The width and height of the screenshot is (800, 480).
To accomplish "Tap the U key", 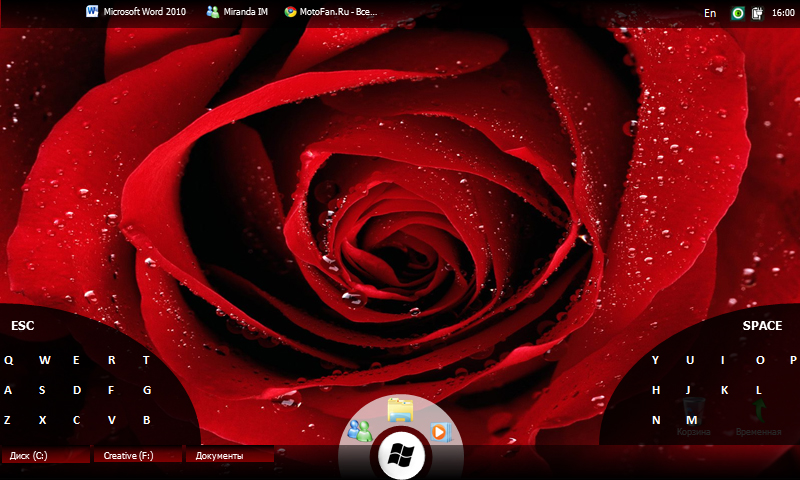I will (690, 360).
